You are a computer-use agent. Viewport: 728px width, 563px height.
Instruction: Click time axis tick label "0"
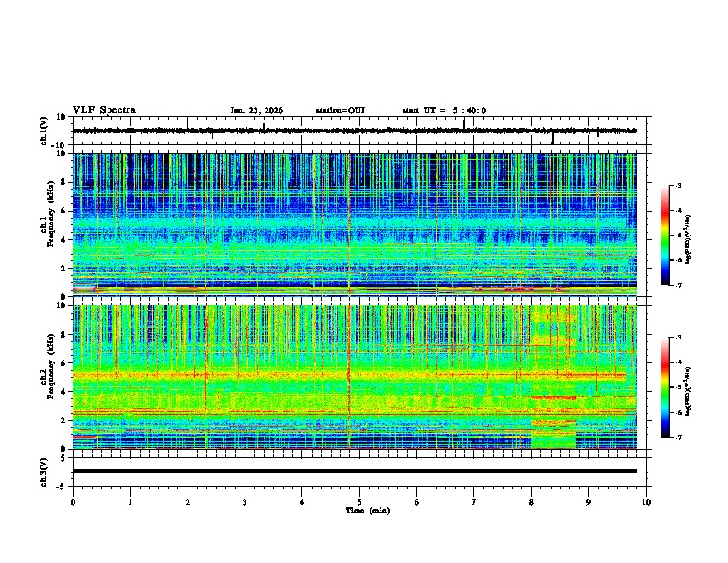[x=73, y=502]
